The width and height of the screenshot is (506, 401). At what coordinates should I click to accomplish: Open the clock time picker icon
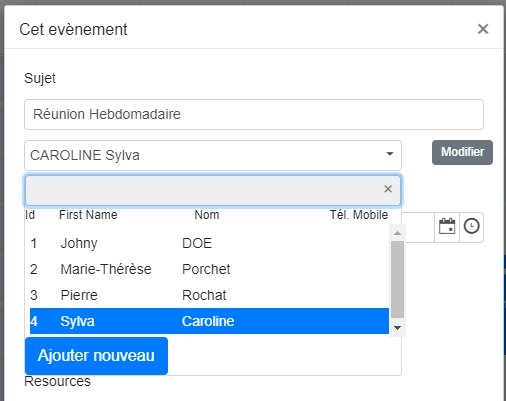point(471,227)
